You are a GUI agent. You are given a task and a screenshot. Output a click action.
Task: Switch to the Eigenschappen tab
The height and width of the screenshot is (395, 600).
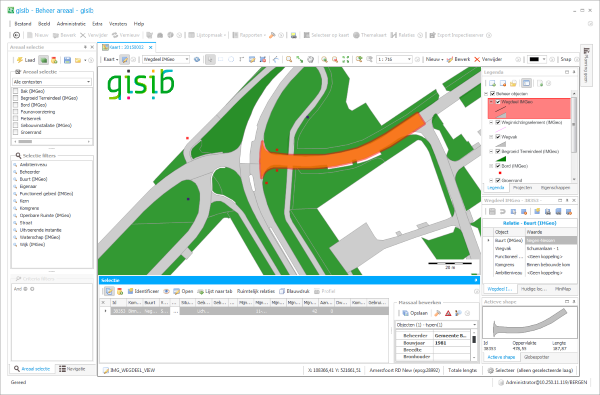pos(556,188)
